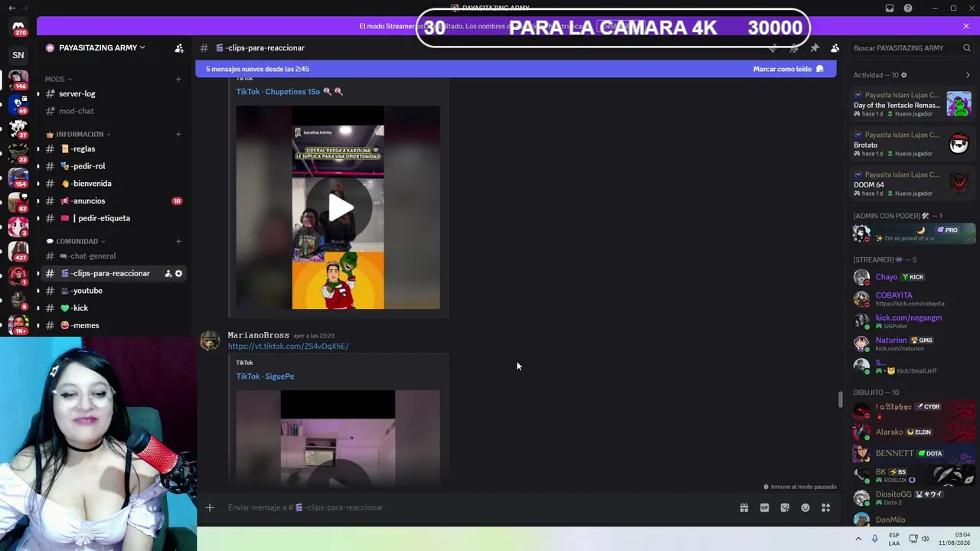Image resolution: width=980 pixels, height=551 pixels.
Task: Open TikTok · Chupetines 1So embed title
Action: coord(289,92)
